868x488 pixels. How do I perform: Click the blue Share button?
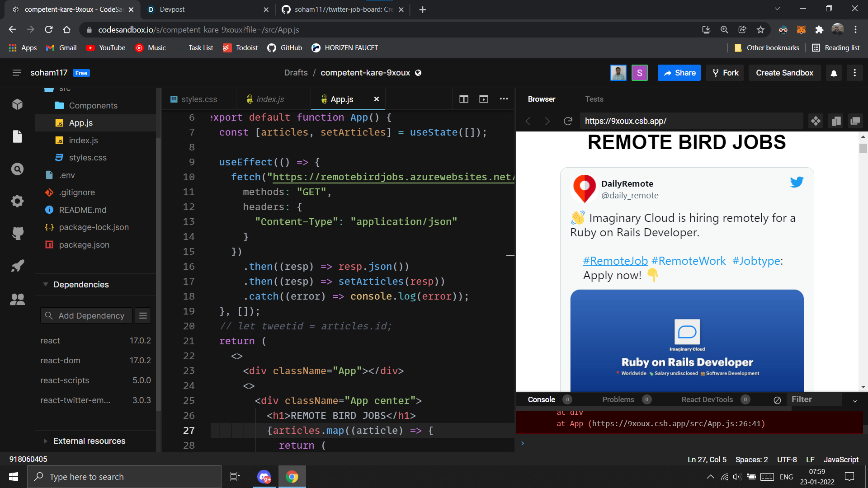(x=679, y=73)
